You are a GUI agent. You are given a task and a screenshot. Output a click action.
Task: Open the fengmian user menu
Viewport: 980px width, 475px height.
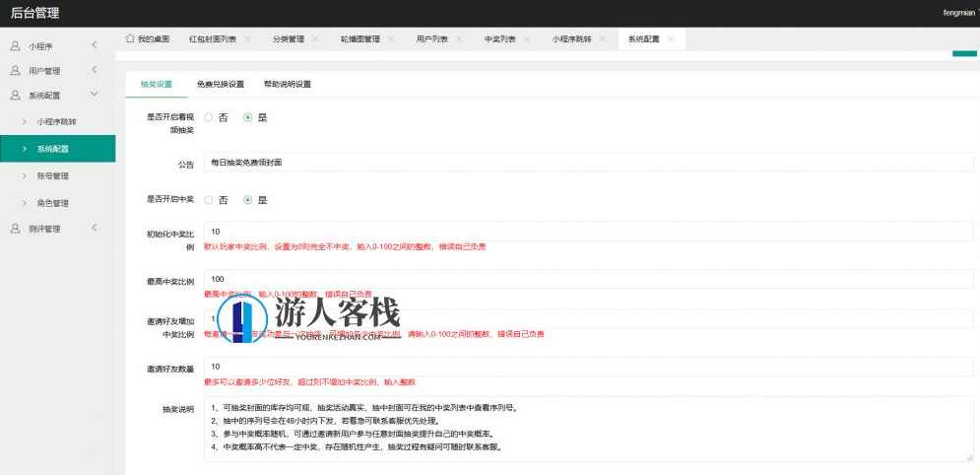click(x=959, y=13)
